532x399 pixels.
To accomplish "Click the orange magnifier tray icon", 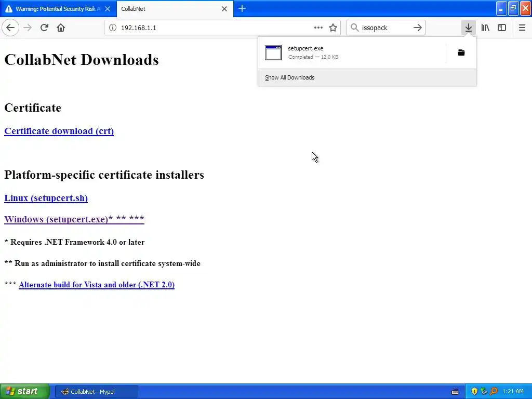I will click(494, 392).
